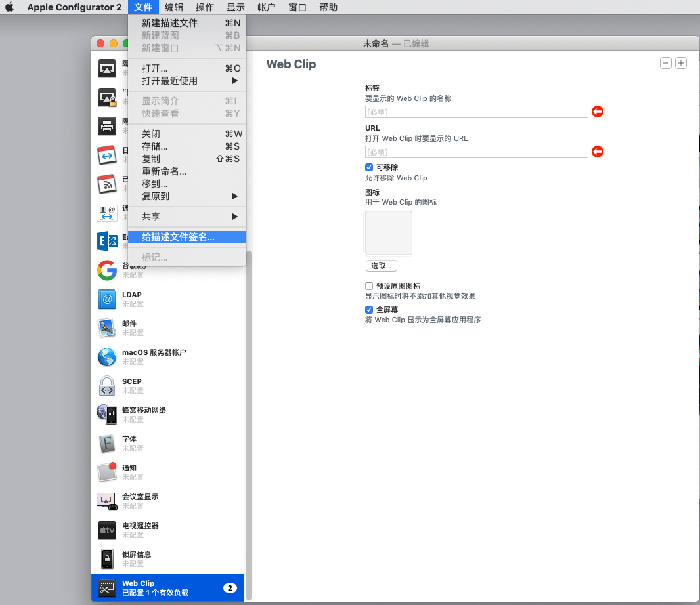
Task: Open the 会议室显示 icon
Action: (107, 501)
